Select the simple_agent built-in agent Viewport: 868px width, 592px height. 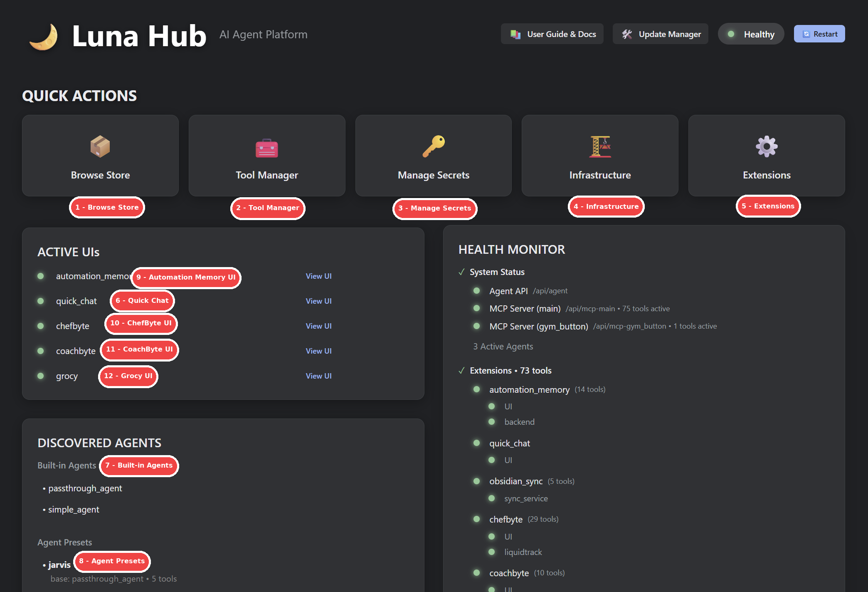(x=74, y=510)
